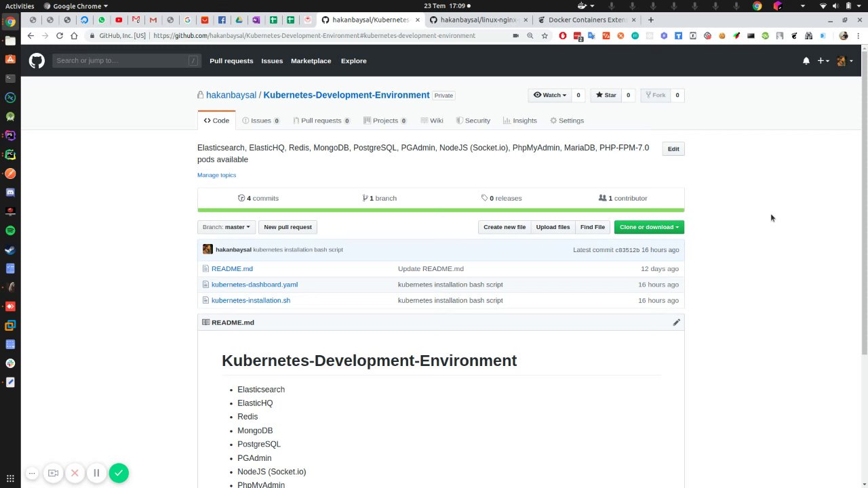Viewport: 868px width, 488px height.
Task: Open the kubernetes-installation.sh file
Action: [251, 300]
